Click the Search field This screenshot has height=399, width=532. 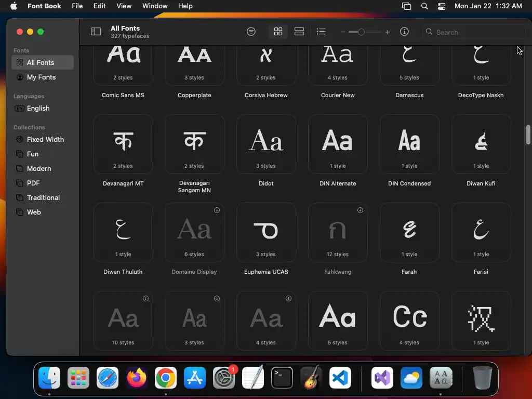(474, 32)
